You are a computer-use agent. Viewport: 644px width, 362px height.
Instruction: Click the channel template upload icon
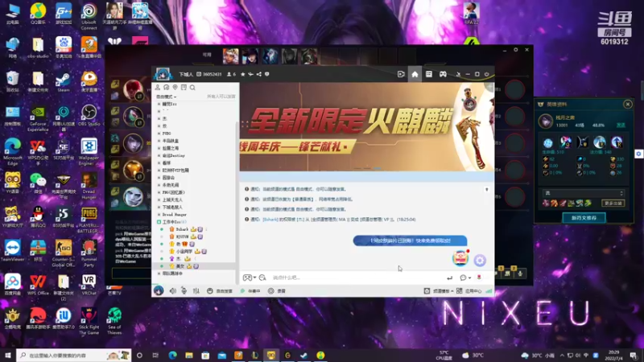pos(427,290)
